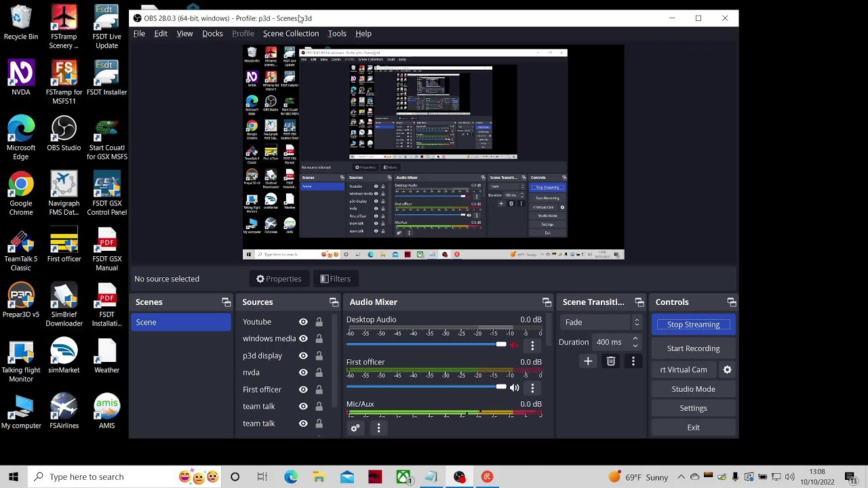The height and width of the screenshot is (488, 868).
Task: Start Virtual Camera button
Action: [684, 370]
